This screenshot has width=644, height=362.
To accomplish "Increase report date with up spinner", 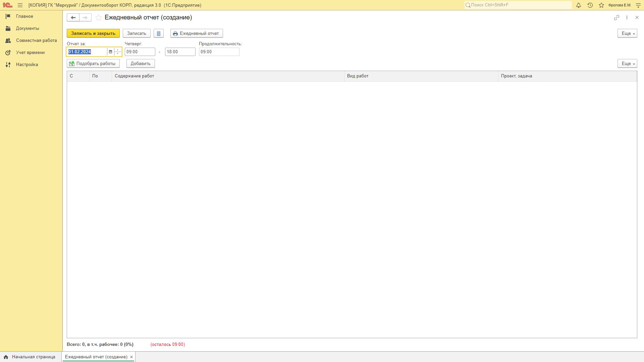I will pyautogui.click(x=118, y=50).
